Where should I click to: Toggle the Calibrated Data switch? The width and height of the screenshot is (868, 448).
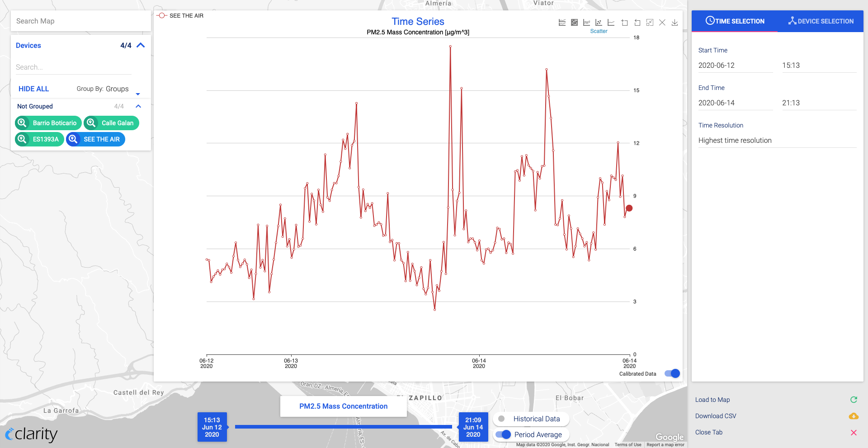tap(672, 373)
